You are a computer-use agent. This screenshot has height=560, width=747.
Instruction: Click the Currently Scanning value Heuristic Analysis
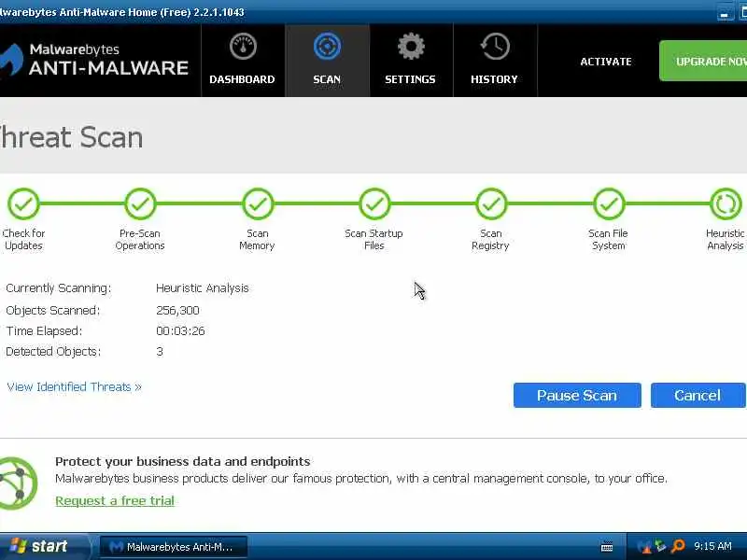203,288
